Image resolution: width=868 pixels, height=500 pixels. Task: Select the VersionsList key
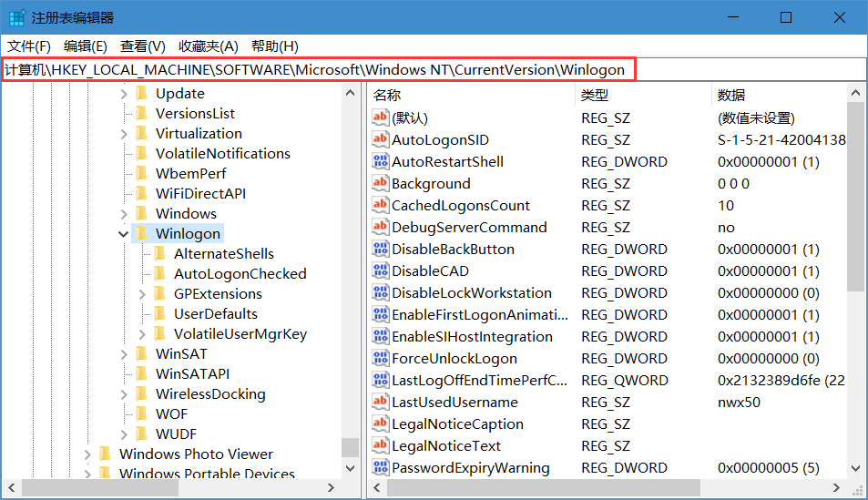195,114
